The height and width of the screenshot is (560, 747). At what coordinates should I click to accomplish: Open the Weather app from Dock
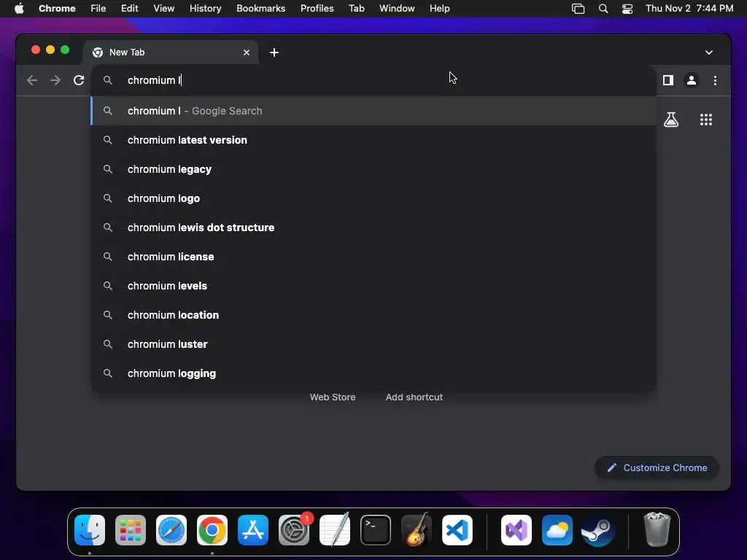[x=557, y=530]
